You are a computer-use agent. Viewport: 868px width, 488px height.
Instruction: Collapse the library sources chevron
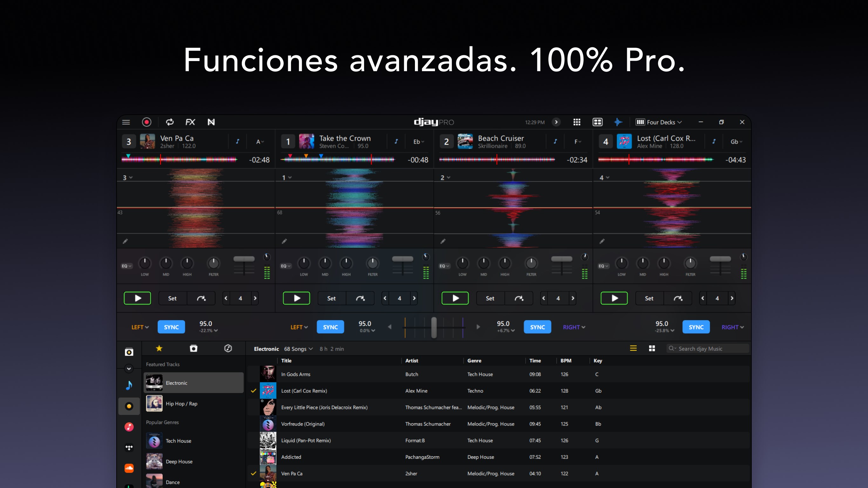pos(129,369)
